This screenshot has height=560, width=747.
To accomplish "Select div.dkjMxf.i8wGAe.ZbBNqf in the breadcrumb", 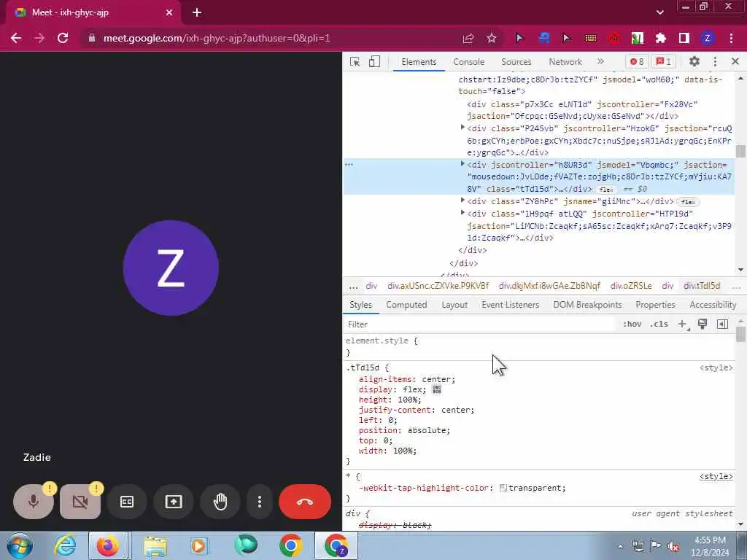I will point(549,286).
